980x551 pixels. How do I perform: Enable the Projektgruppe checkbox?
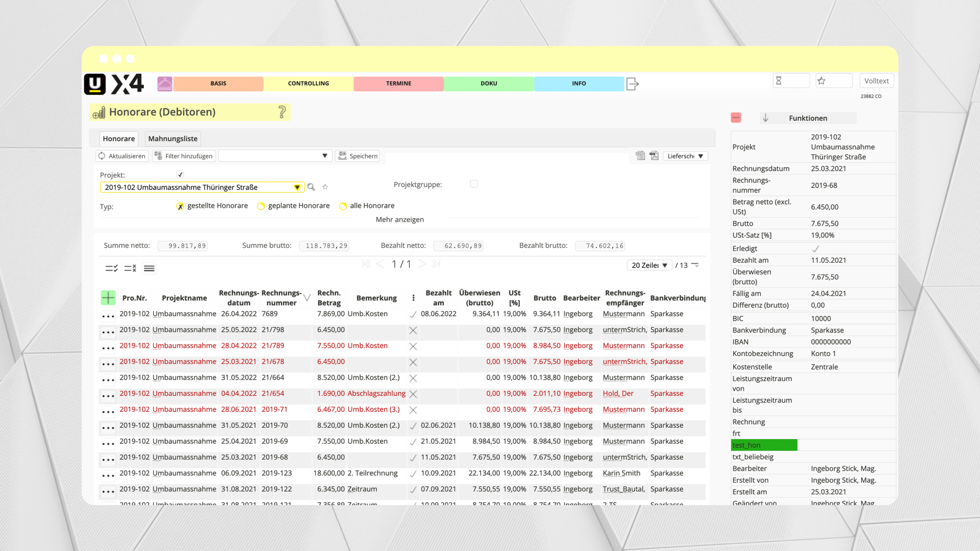(474, 184)
